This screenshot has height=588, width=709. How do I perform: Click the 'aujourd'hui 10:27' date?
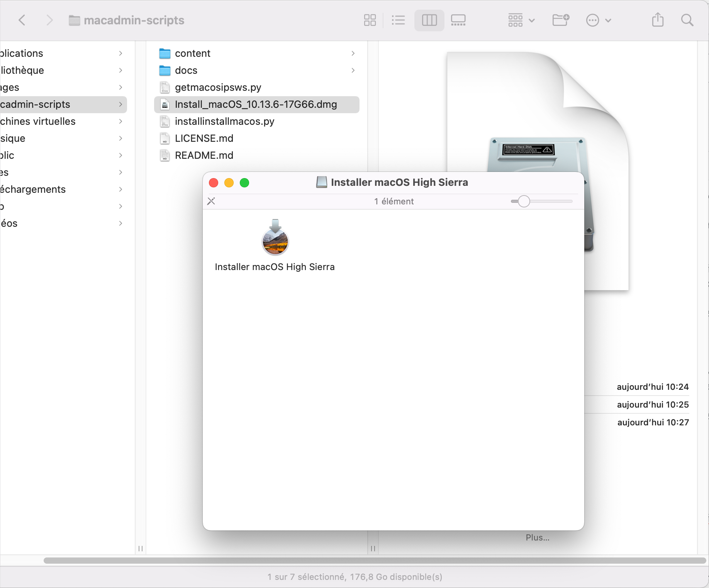coord(653,422)
